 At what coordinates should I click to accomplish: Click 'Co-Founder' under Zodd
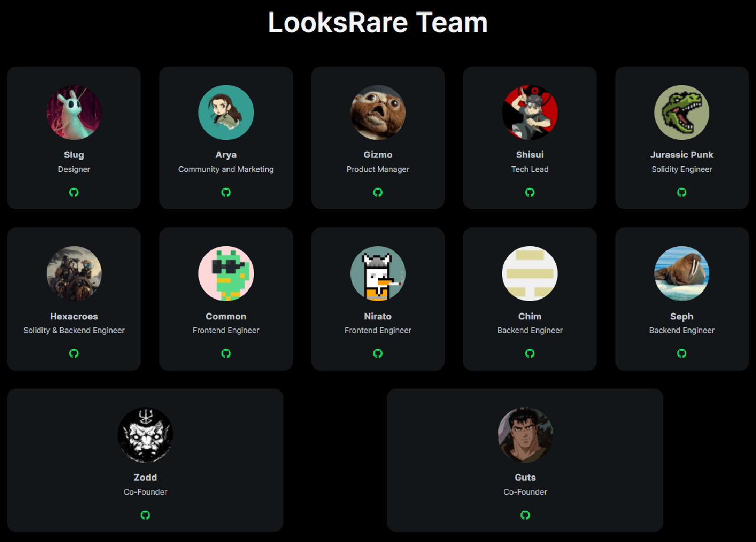(x=145, y=492)
